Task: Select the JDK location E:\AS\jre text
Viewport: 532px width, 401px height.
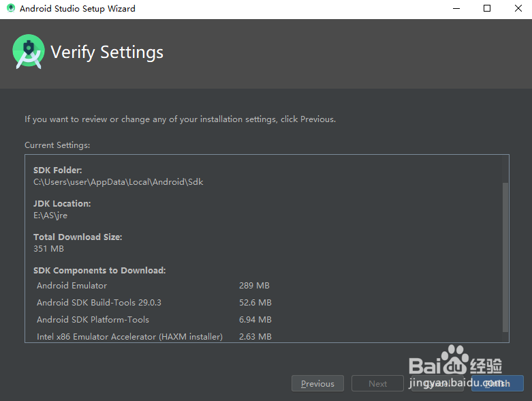Action: coord(50,216)
